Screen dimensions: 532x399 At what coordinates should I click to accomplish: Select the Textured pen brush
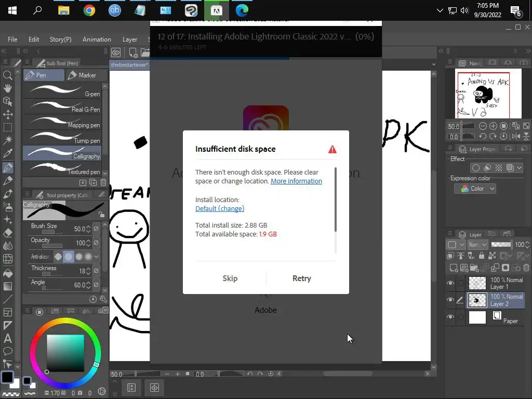tap(62, 169)
